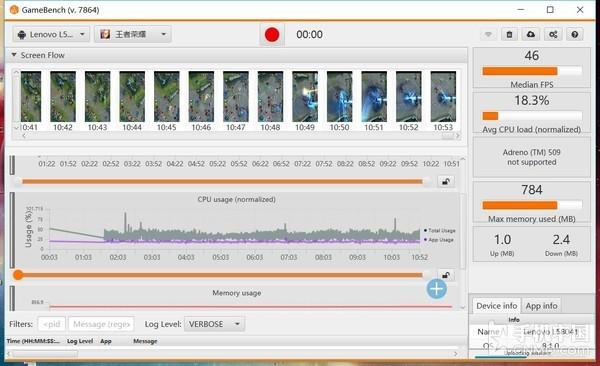Start recording with the red record button

coord(272,34)
